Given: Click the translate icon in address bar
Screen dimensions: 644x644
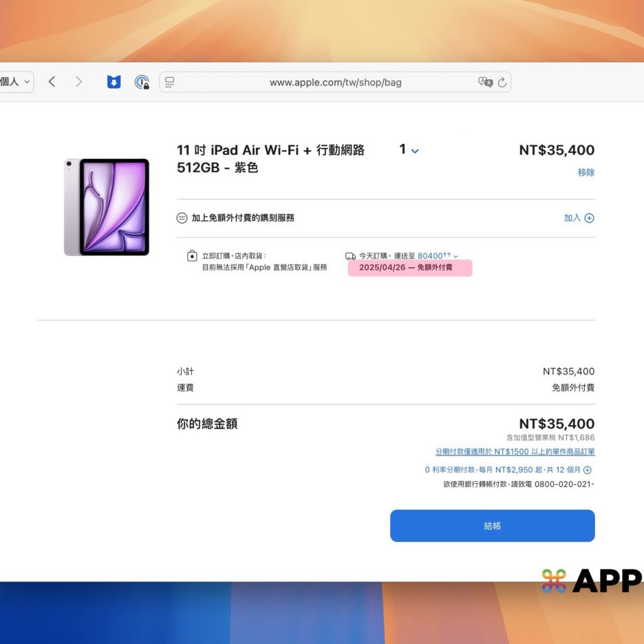Looking at the screenshot, I should point(485,82).
